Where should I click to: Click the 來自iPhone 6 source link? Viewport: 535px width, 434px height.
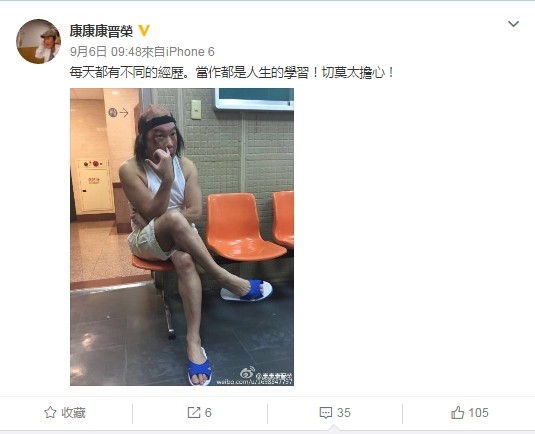coord(178,52)
